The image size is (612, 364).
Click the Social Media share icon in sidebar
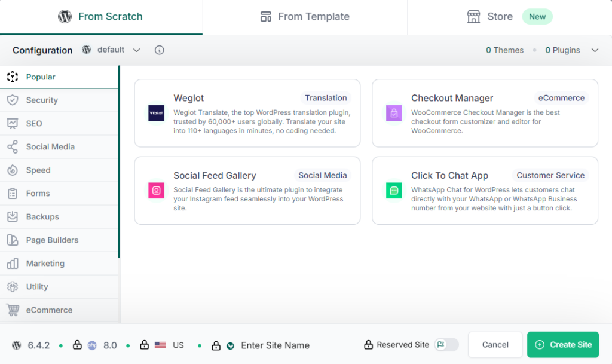[13, 146]
